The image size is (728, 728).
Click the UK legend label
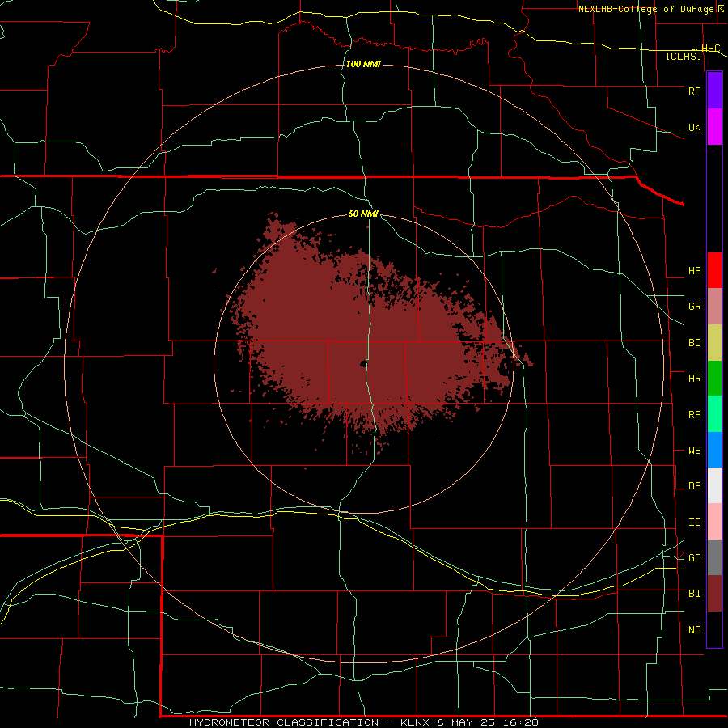tap(694, 127)
